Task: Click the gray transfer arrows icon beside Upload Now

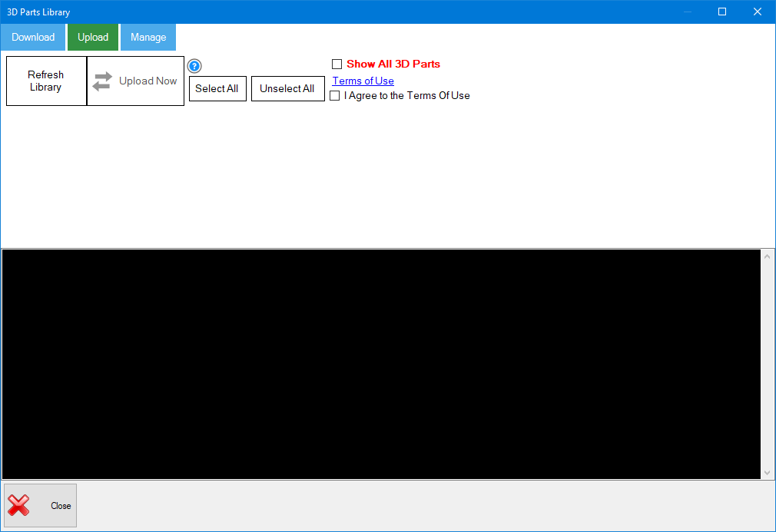Action: pyautogui.click(x=102, y=81)
